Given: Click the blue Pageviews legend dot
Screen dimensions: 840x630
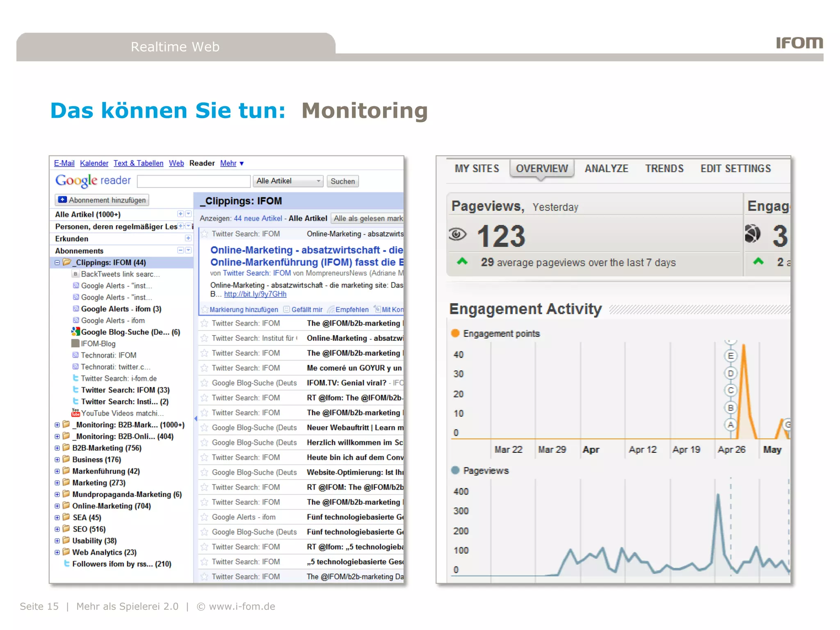Looking at the screenshot, I should coord(455,470).
